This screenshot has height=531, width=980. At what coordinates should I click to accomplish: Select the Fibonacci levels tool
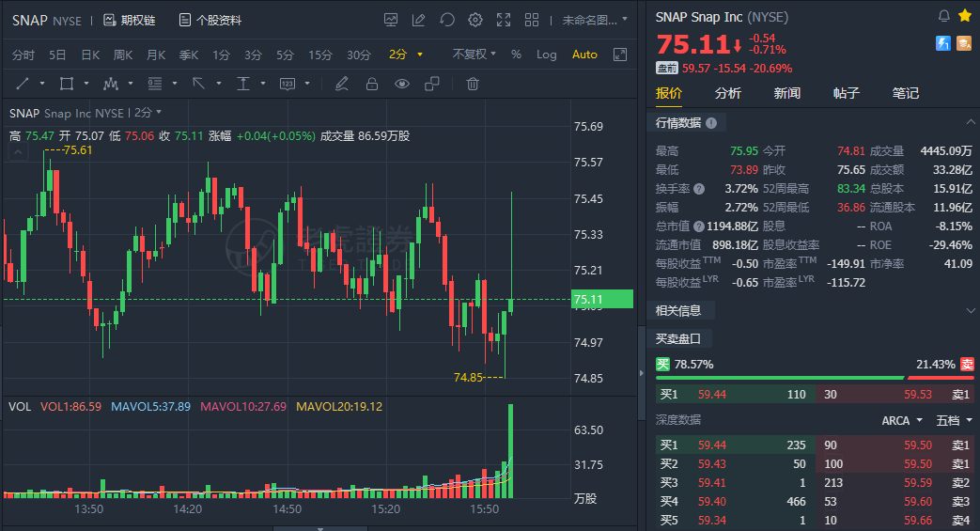click(x=155, y=84)
